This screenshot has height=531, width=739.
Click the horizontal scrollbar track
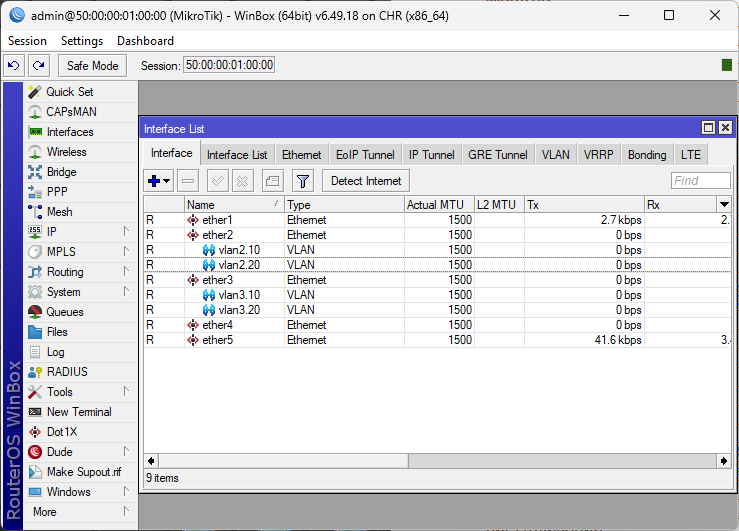tap(438, 461)
